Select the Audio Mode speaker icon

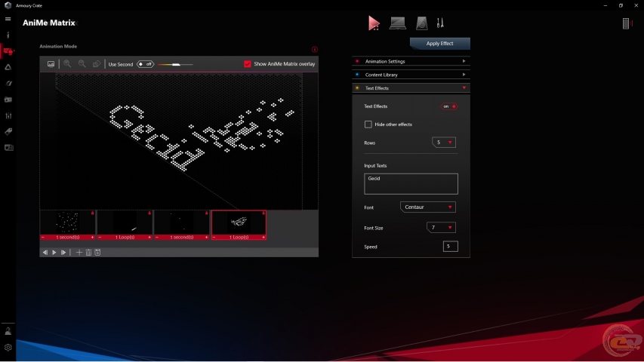421,23
